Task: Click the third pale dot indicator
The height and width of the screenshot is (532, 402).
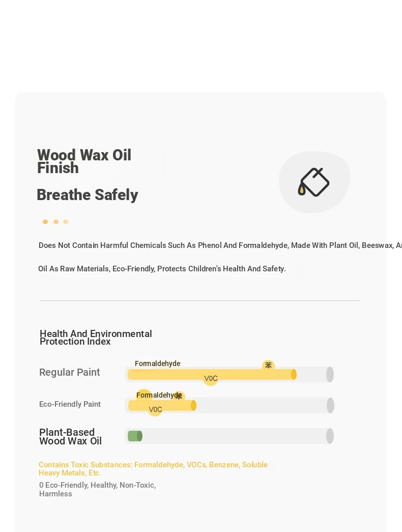Action: 66,221
